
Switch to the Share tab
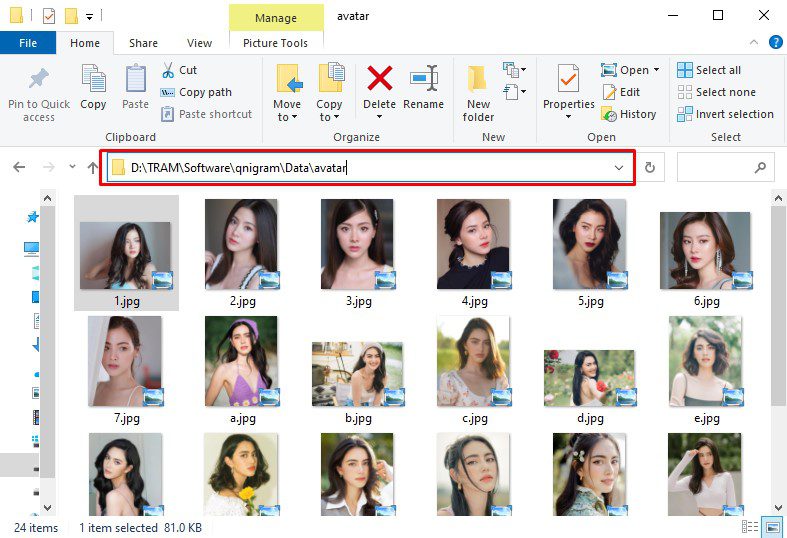pos(143,43)
